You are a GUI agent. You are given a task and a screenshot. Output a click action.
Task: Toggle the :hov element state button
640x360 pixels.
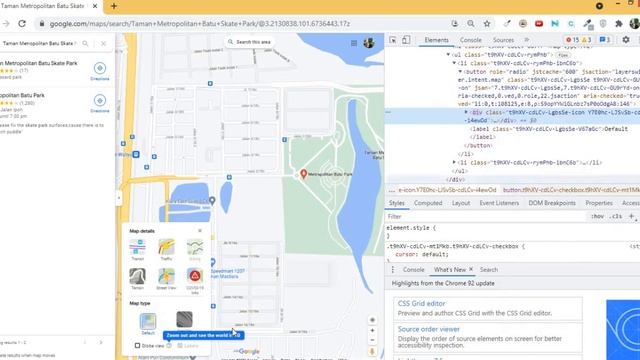pos(597,217)
